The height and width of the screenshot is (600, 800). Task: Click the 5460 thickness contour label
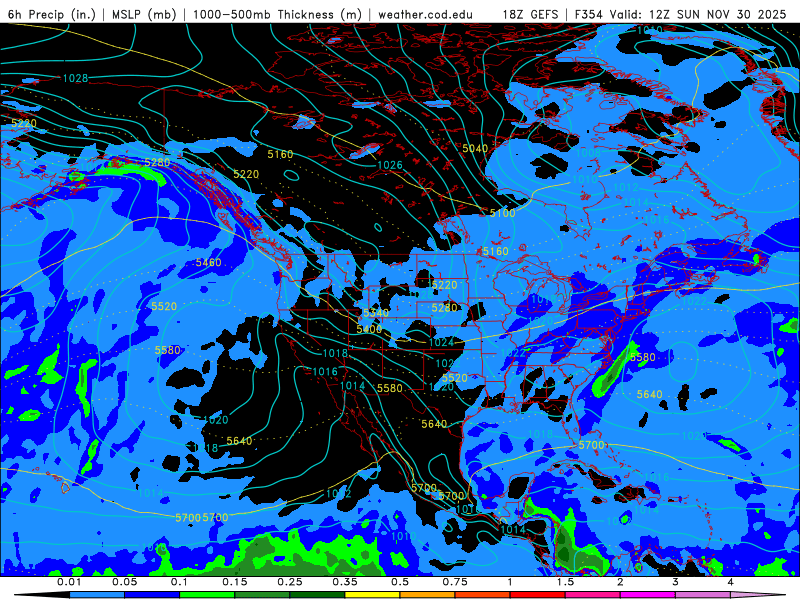click(x=209, y=263)
